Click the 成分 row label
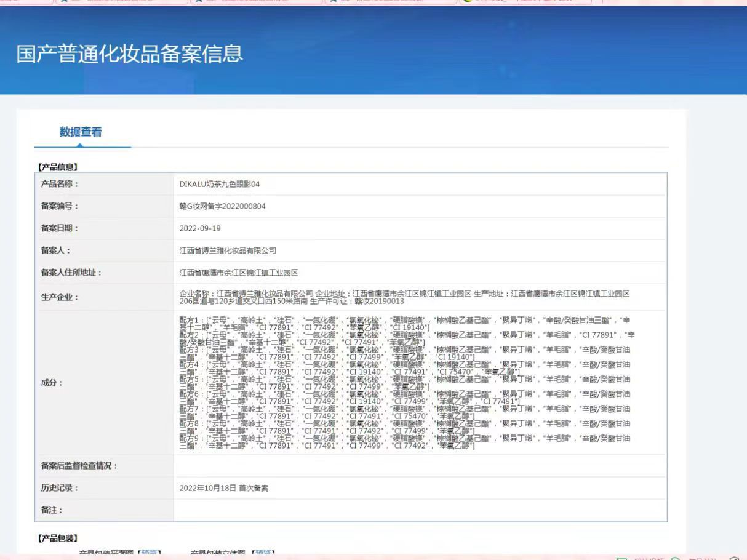This screenshot has width=747, height=560. click(x=52, y=383)
